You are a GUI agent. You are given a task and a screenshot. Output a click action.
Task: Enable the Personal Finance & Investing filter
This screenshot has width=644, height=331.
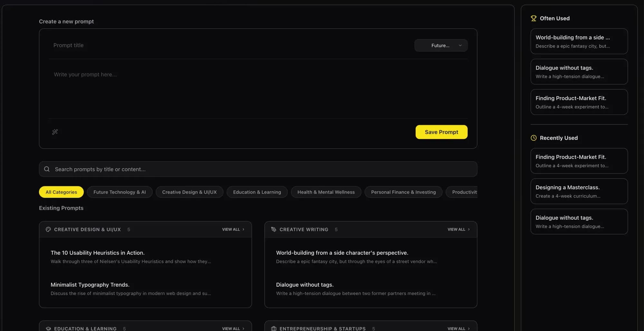(x=403, y=192)
